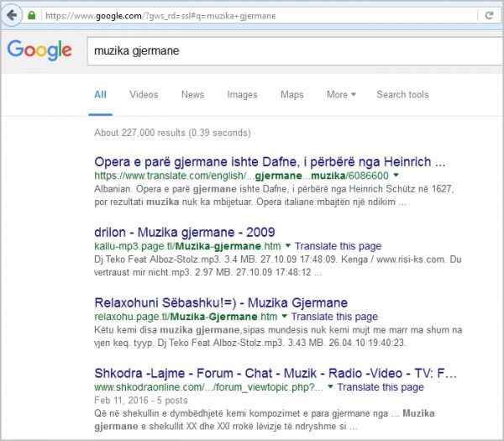Screen dimensions: 504x441
Task: Open the Images tab
Action: coord(242,94)
